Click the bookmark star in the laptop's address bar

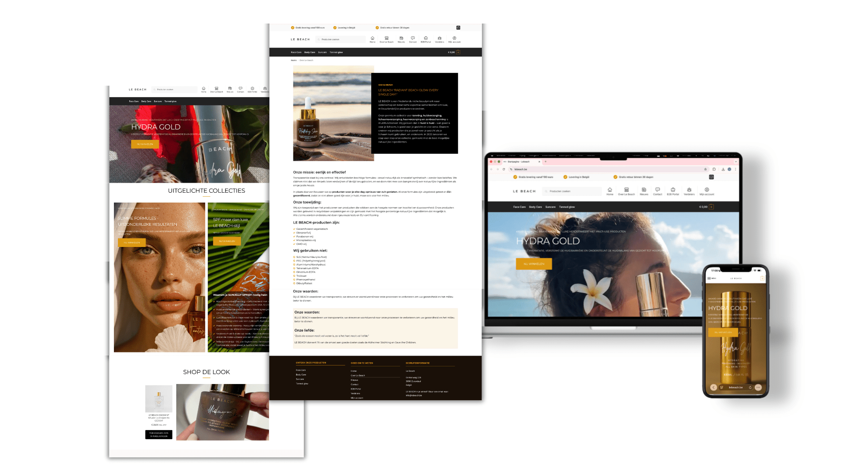click(705, 169)
